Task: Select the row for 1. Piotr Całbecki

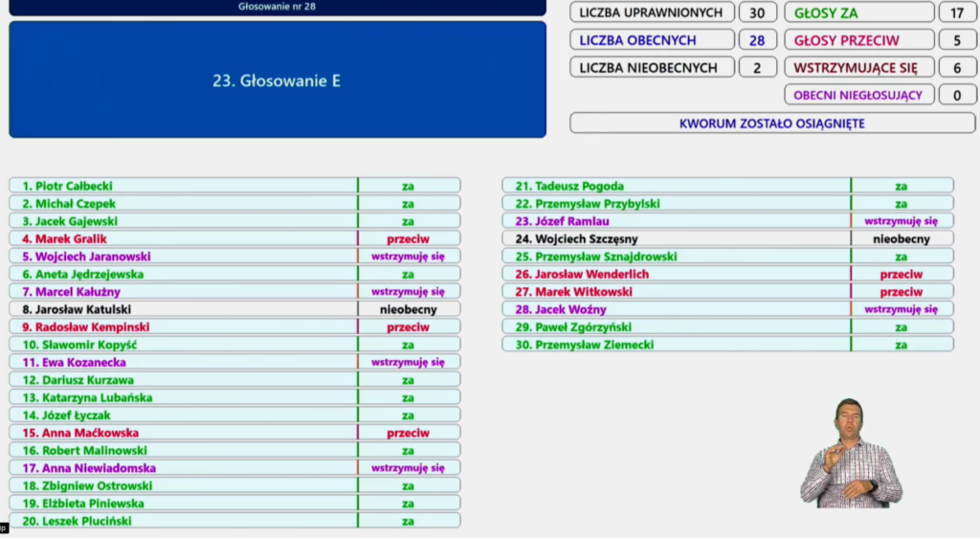Action: [234, 186]
